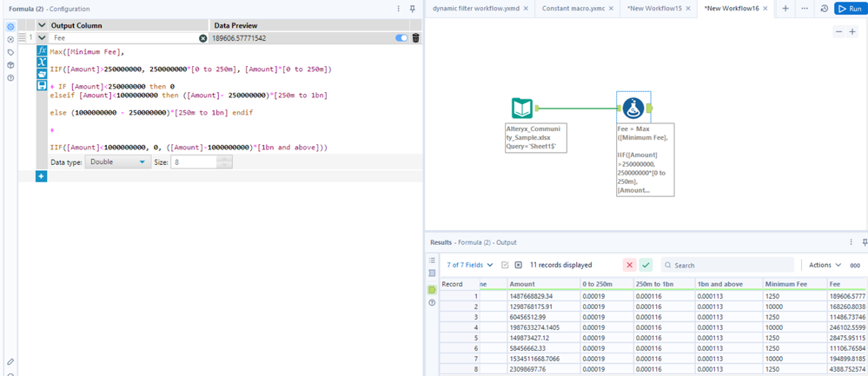Open the fx functions list icon

[42, 52]
